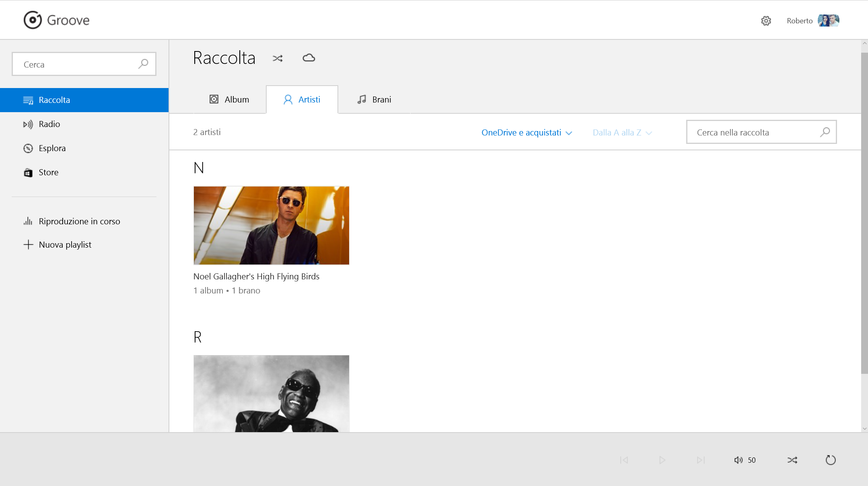This screenshot has width=868, height=486.
Task: Toggle repeat in the player bar
Action: point(831,460)
